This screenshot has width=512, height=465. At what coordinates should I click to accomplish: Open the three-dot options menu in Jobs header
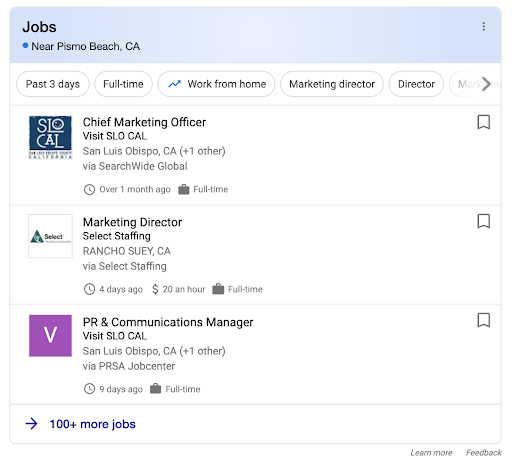pyautogui.click(x=483, y=27)
